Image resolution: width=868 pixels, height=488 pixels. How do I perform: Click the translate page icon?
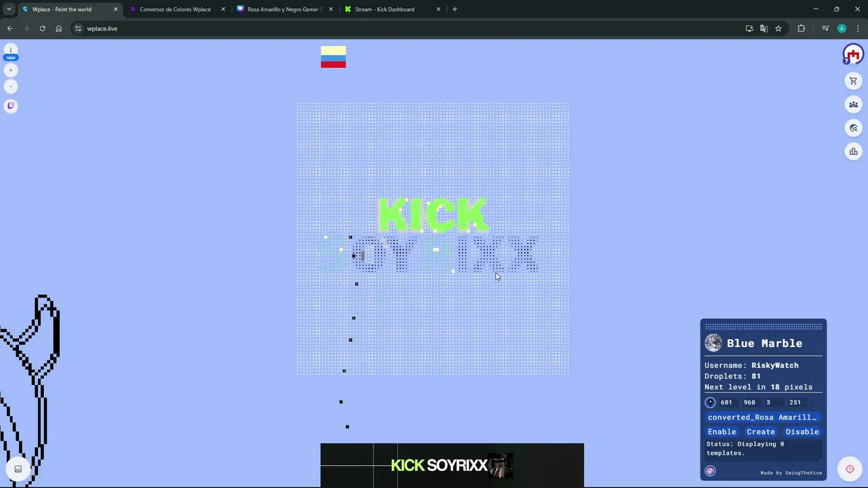click(764, 28)
